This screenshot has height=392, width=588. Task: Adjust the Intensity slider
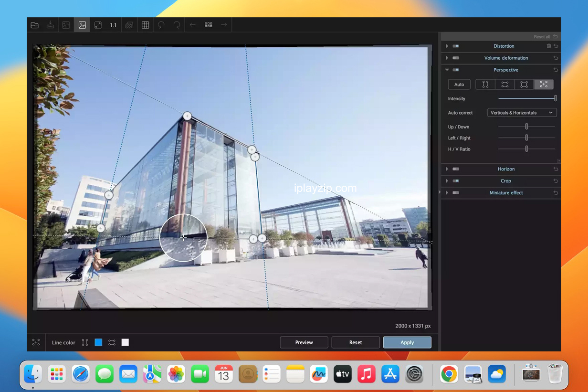coord(527,98)
